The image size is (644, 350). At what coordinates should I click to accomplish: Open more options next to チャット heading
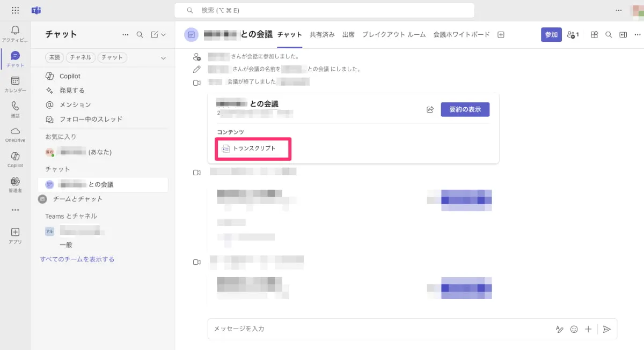(125, 34)
